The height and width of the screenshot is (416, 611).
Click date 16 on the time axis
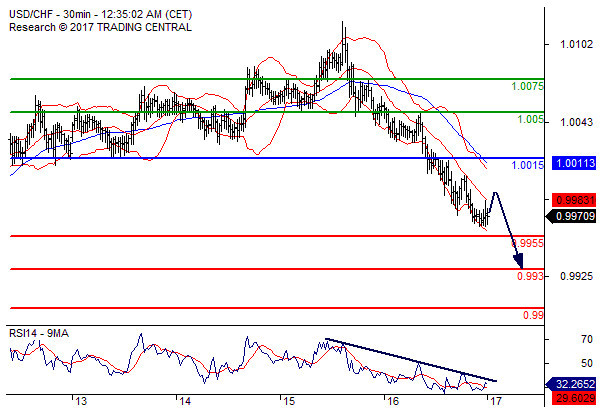click(393, 401)
